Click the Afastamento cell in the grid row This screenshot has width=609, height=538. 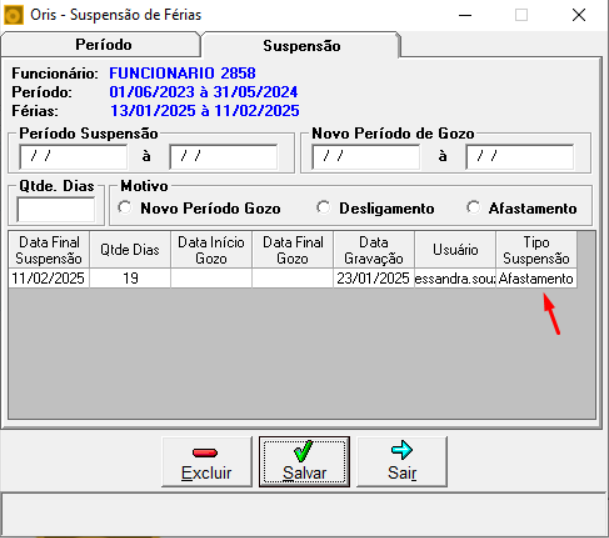pyautogui.click(x=536, y=279)
